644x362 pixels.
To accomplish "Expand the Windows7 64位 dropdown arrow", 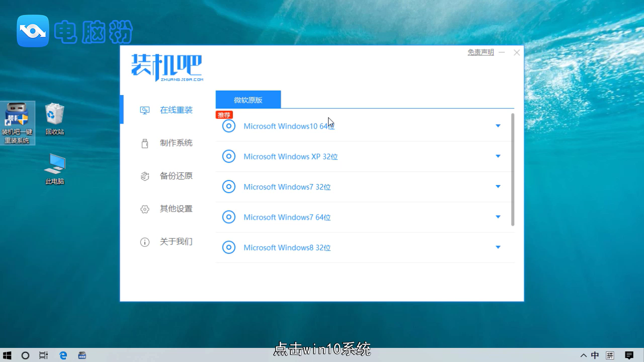I will [x=498, y=217].
